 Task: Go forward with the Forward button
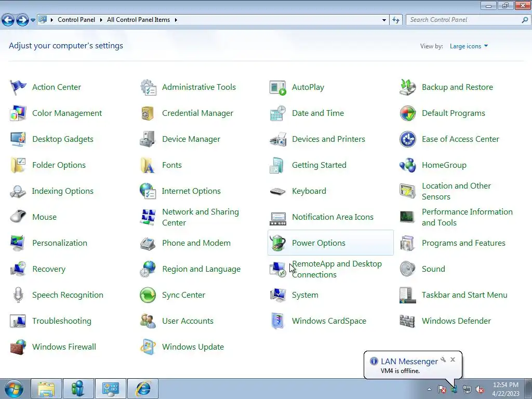pyautogui.click(x=22, y=20)
